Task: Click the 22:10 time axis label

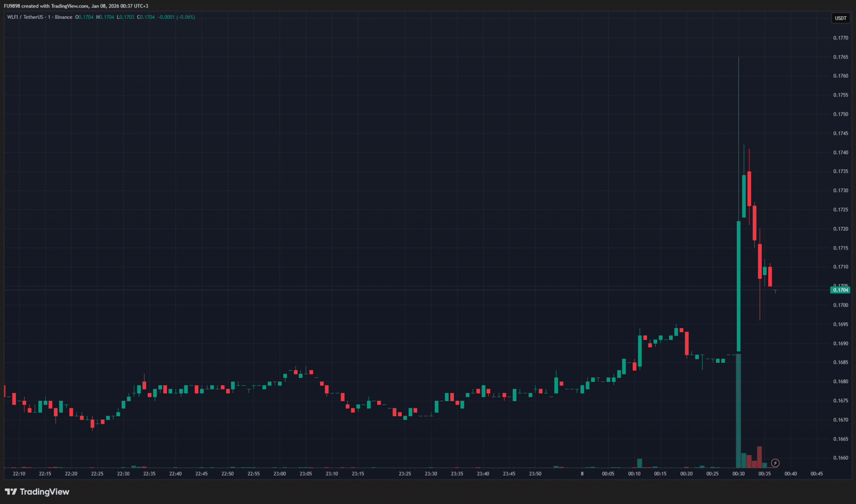Action: click(19, 473)
